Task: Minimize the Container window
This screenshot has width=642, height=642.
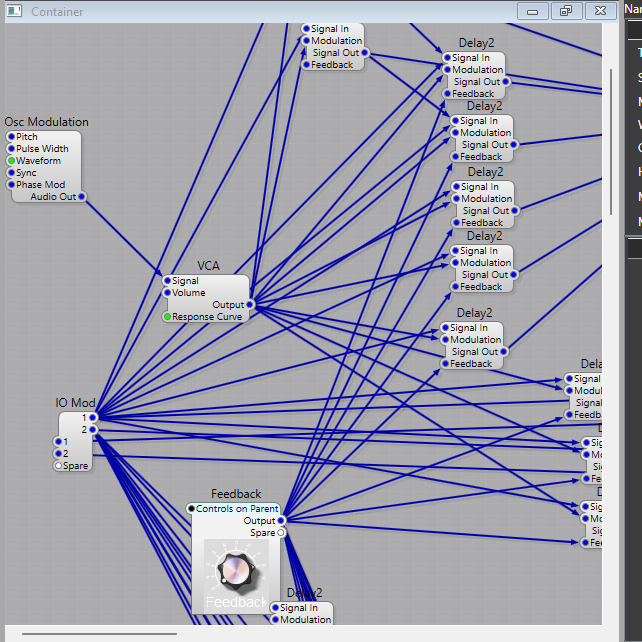Action: click(x=533, y=11)
